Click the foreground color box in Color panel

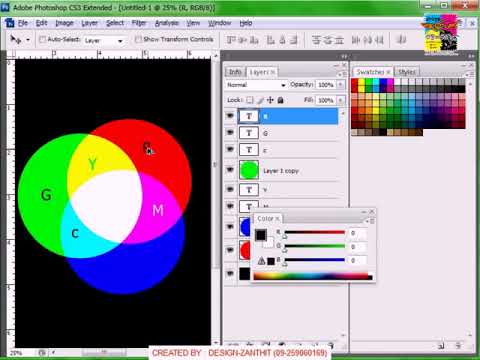point(261,235)
